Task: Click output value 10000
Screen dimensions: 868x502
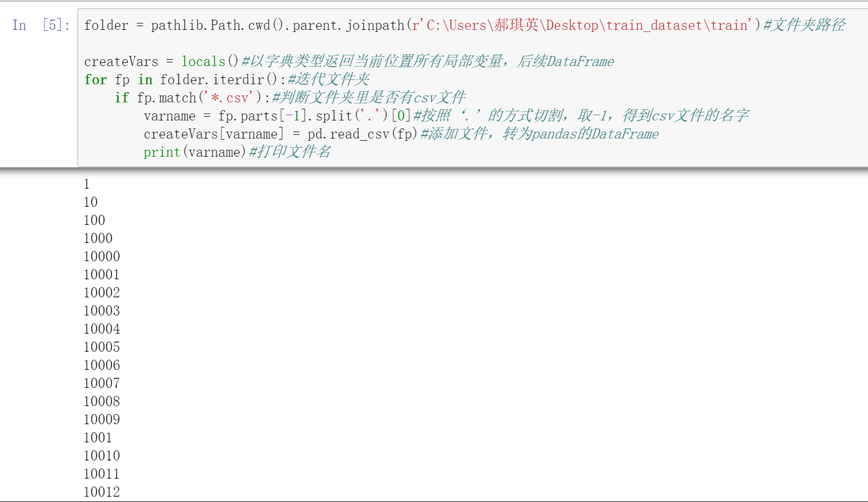Action: pyautogui.click(x=102, y=256)
